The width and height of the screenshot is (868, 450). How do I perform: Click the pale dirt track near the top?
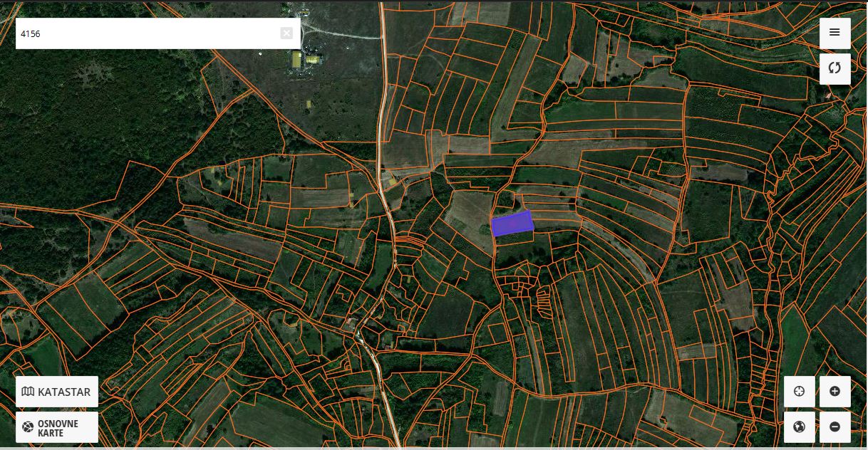(x=342, y=33)
